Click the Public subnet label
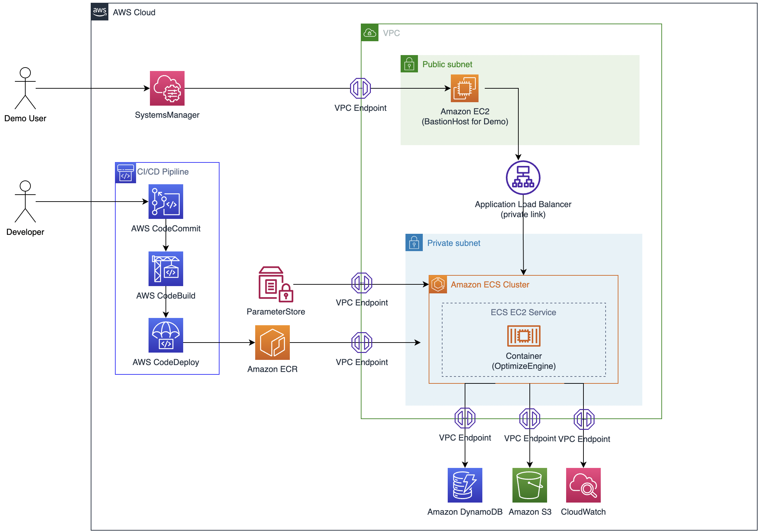 [447, 64]
